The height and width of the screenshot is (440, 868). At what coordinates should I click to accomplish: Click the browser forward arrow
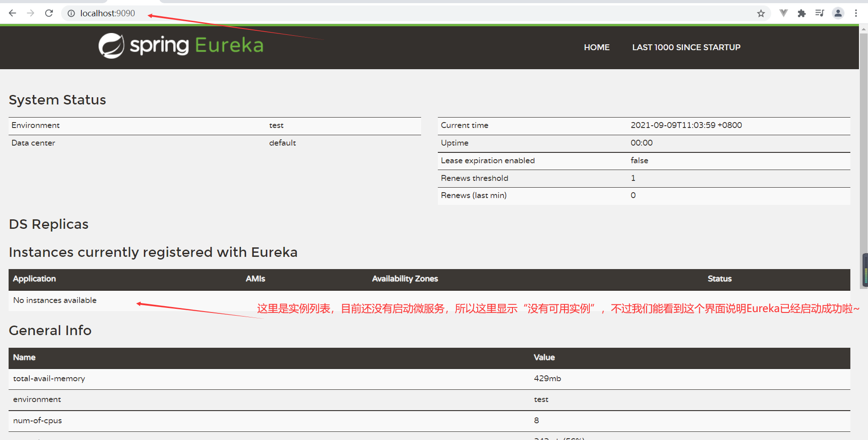coord(30,13)
